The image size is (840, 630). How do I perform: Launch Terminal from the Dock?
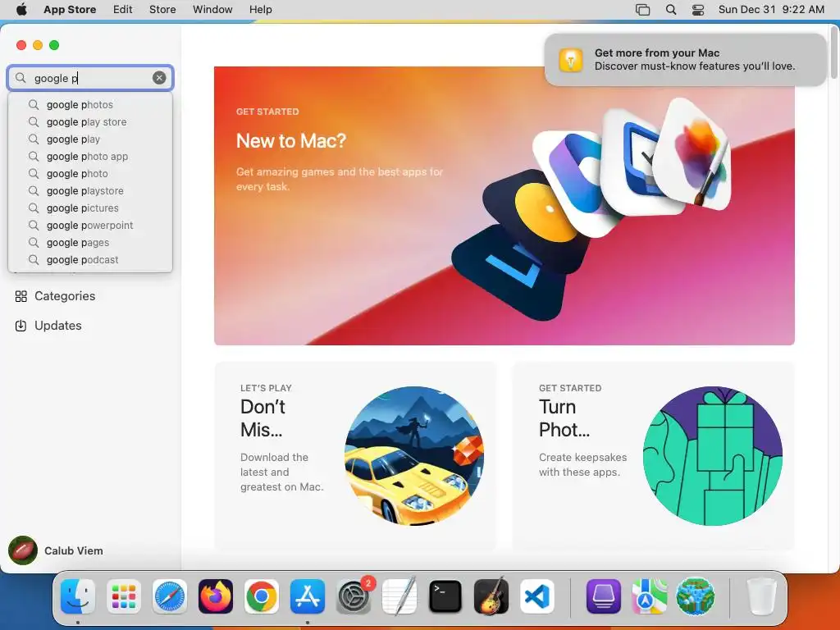coord(445,596)
